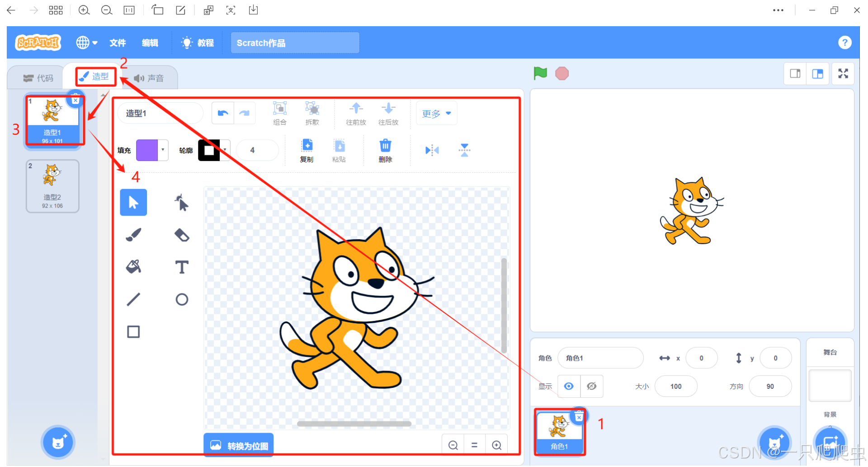Hide sprite with crossed eye icon
Screen dimensions: 868x467
click(591, 386)
